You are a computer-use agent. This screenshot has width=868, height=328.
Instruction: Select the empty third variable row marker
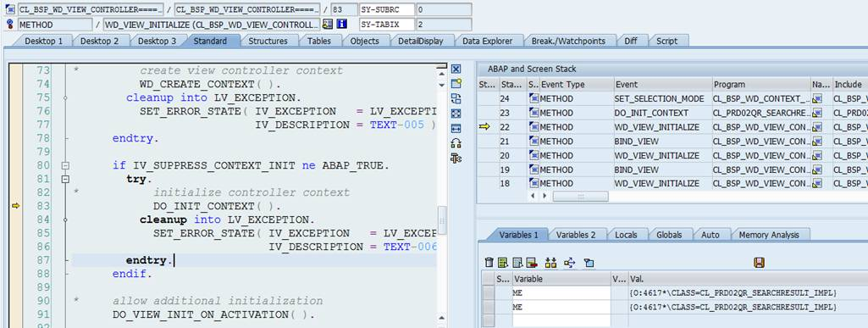[488, 321]
